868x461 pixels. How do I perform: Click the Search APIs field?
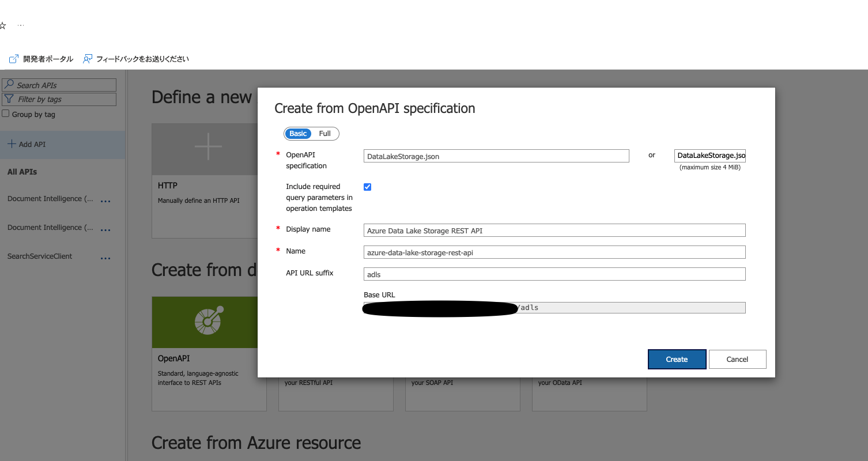point(59,85)
